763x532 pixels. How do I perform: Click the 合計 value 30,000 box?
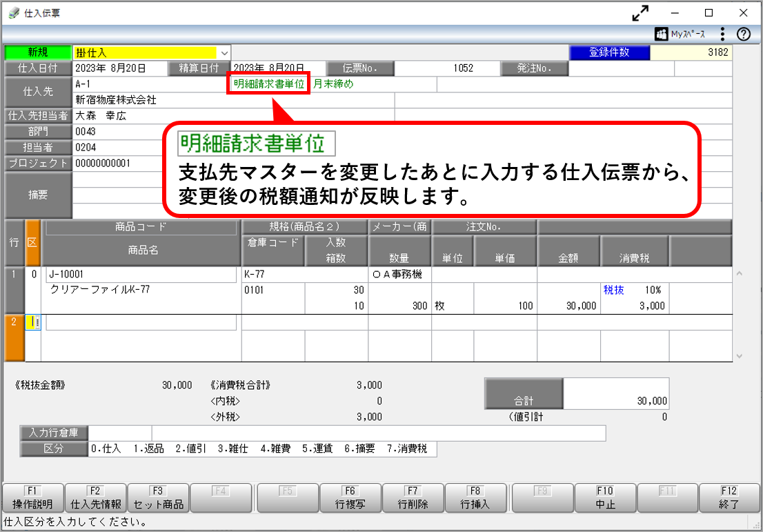616,393
